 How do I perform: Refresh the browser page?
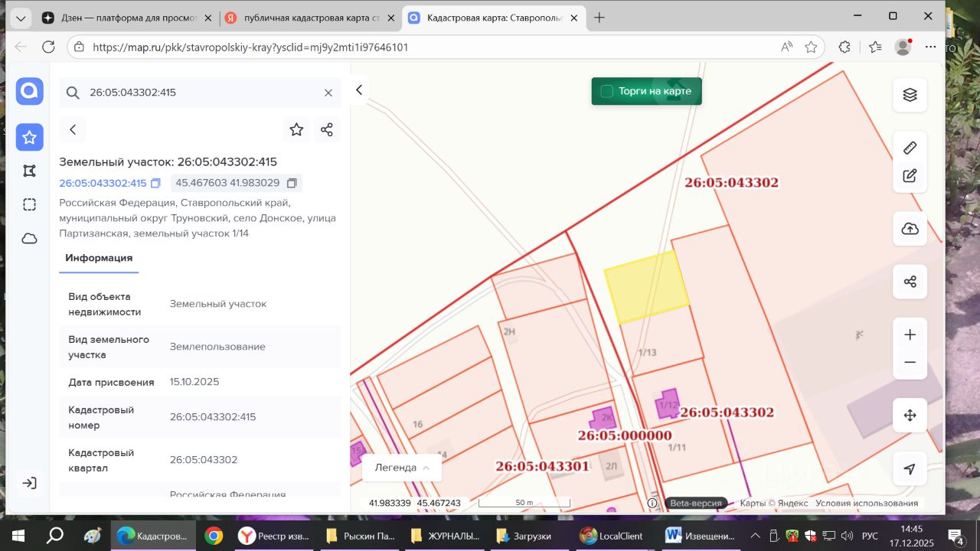(x=48, y=47)
